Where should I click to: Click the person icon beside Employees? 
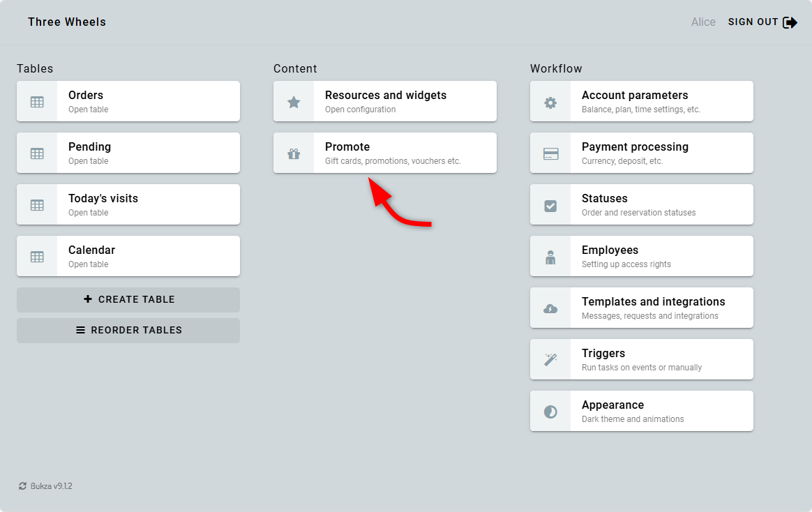click(550, 257)
